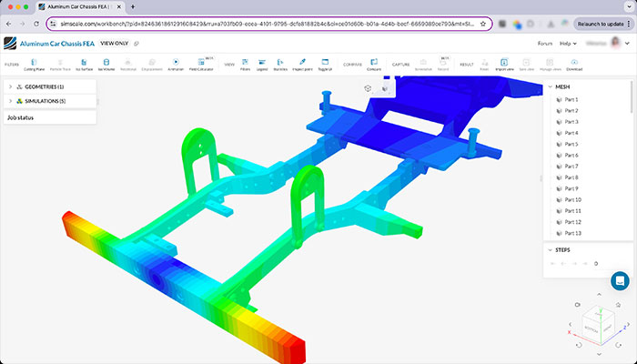Download the simulation results

tap(574, 65)
